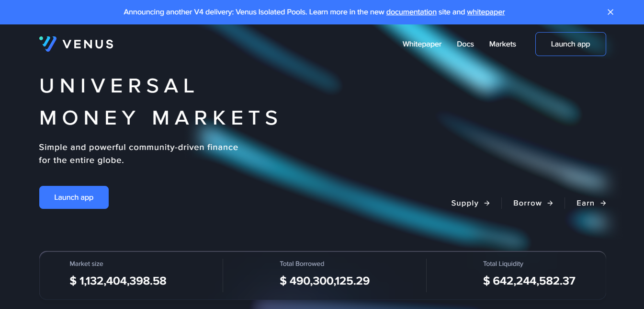The height and width of the screenshot is (309, 644).
Task: Click the arrow icon next to Supply
Action: (487, 203)
